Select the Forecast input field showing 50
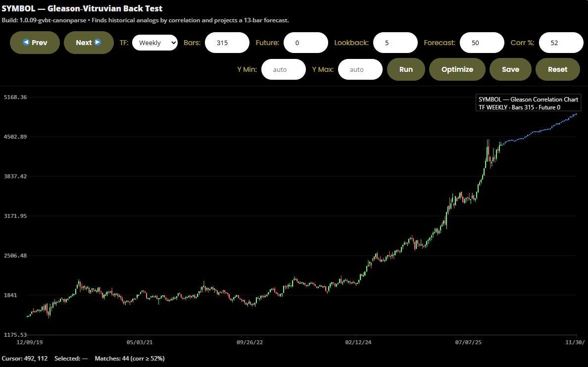The height and width of the screenshot is (367, 588). pyautogui.click(x=482, y=43)
